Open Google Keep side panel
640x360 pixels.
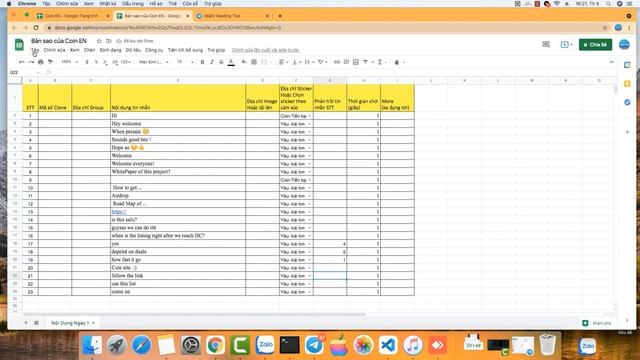tap(627, 84)
